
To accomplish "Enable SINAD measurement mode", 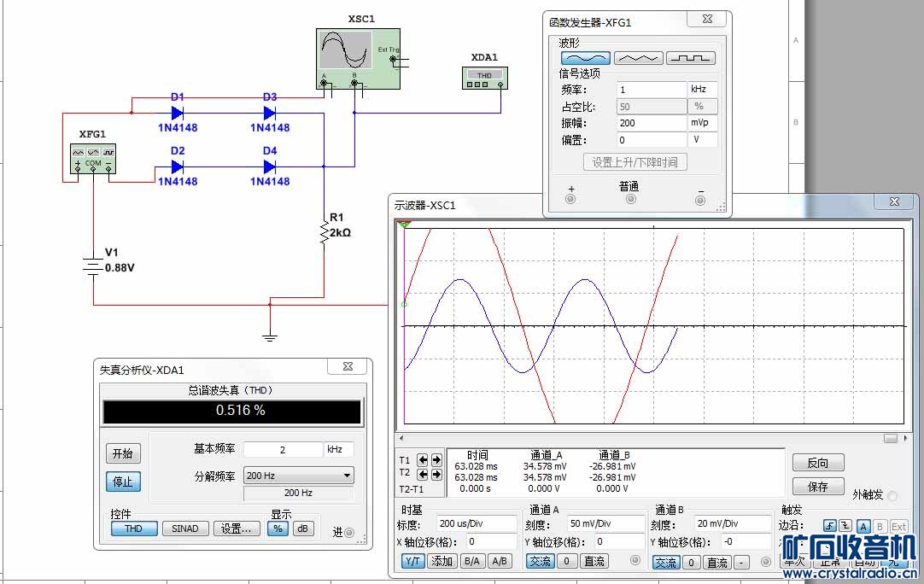I will pos(185,529).
